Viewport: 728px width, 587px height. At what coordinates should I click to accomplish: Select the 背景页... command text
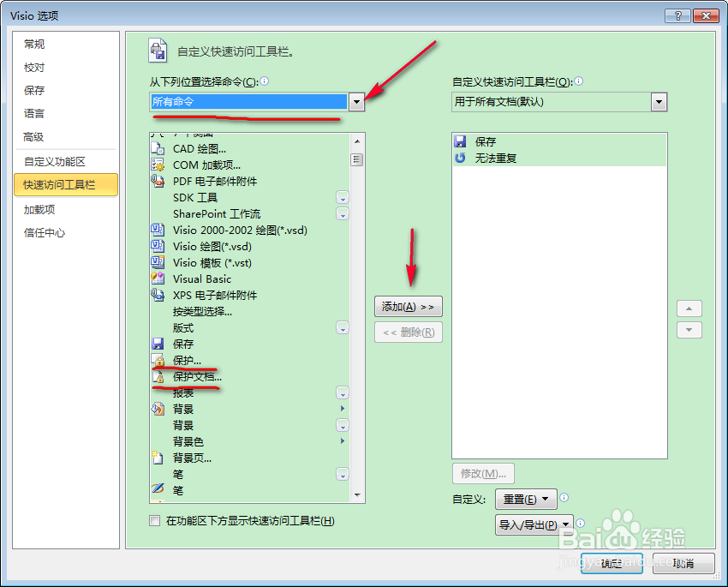[192, 458]
